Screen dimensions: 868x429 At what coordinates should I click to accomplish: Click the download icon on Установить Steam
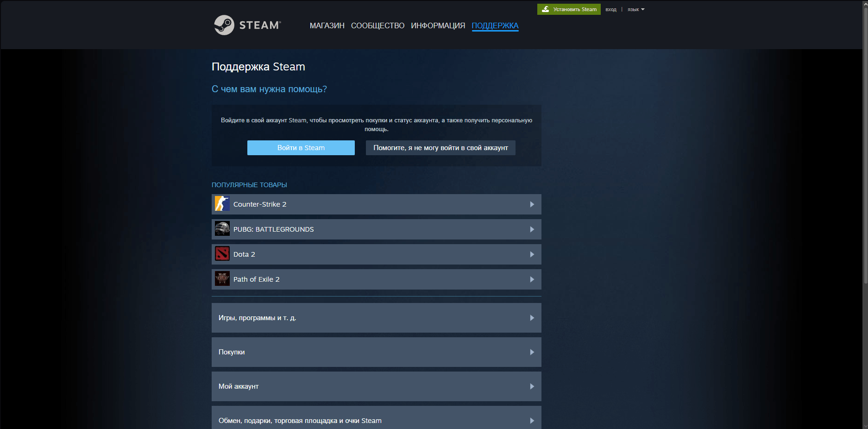546,9
